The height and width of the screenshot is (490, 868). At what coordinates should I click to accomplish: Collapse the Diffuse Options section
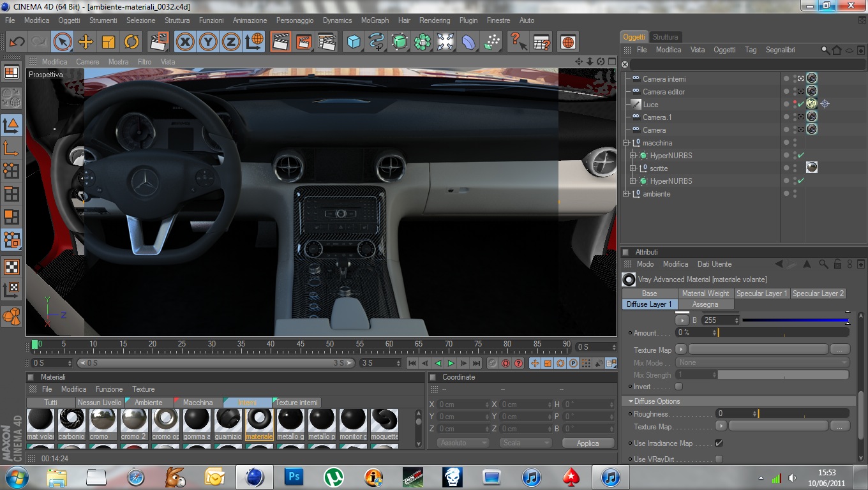pyautogui.click(x=631, y=401)
